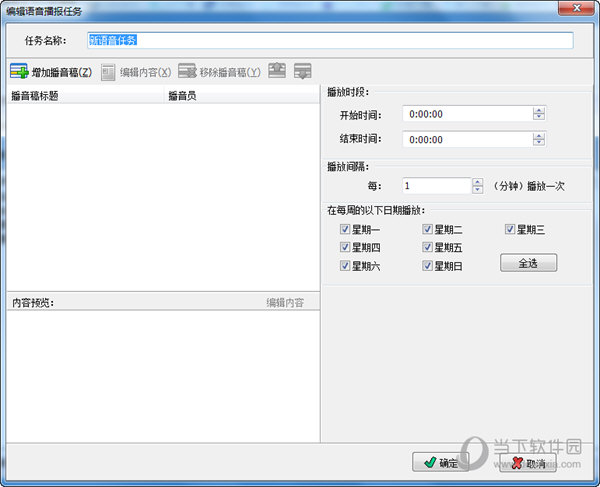The image size is (600, 487).
Task: Click the 每 minutes interval field
Action: 437,186
